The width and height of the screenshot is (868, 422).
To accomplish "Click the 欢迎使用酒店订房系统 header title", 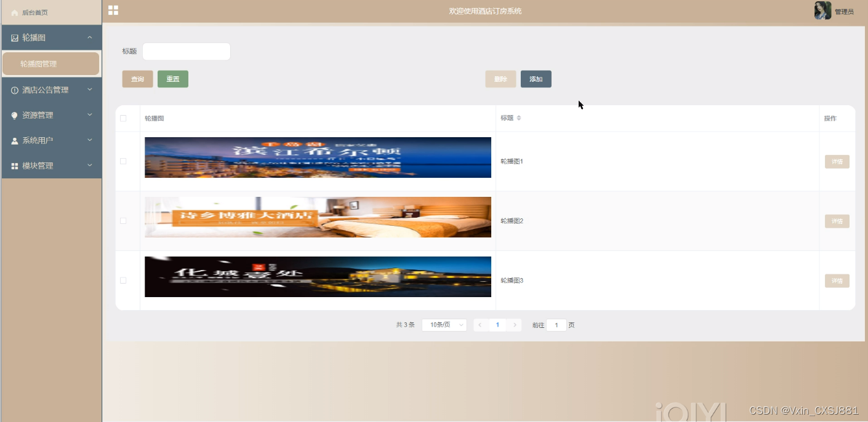I will [485, 11].
